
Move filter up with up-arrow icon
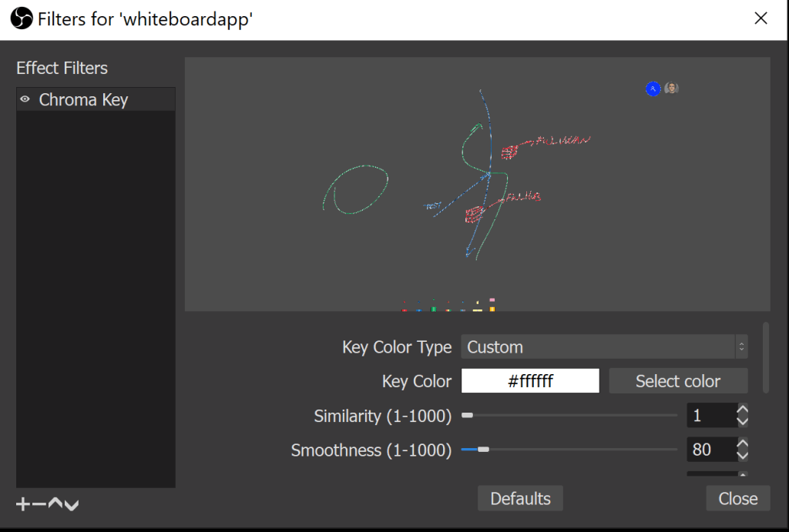pos(55,504)
